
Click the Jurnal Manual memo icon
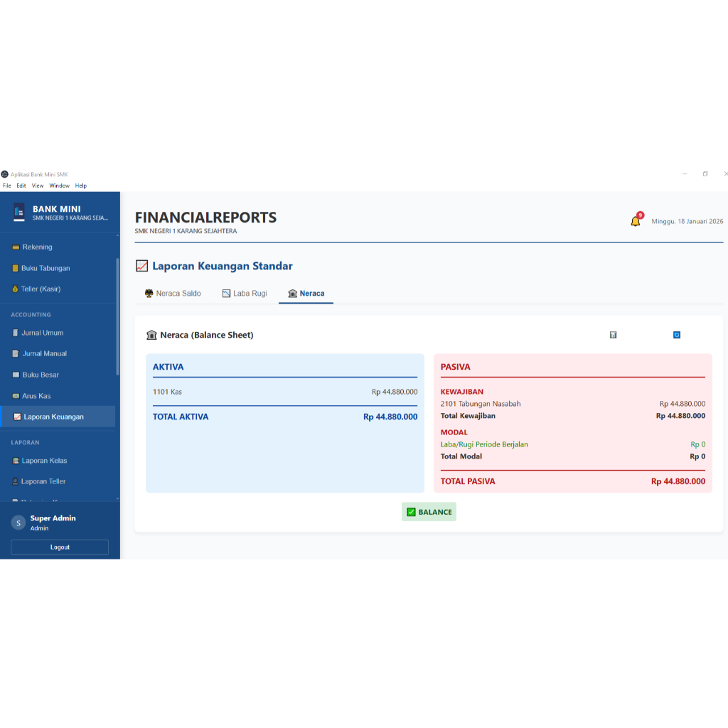(16, 353)
